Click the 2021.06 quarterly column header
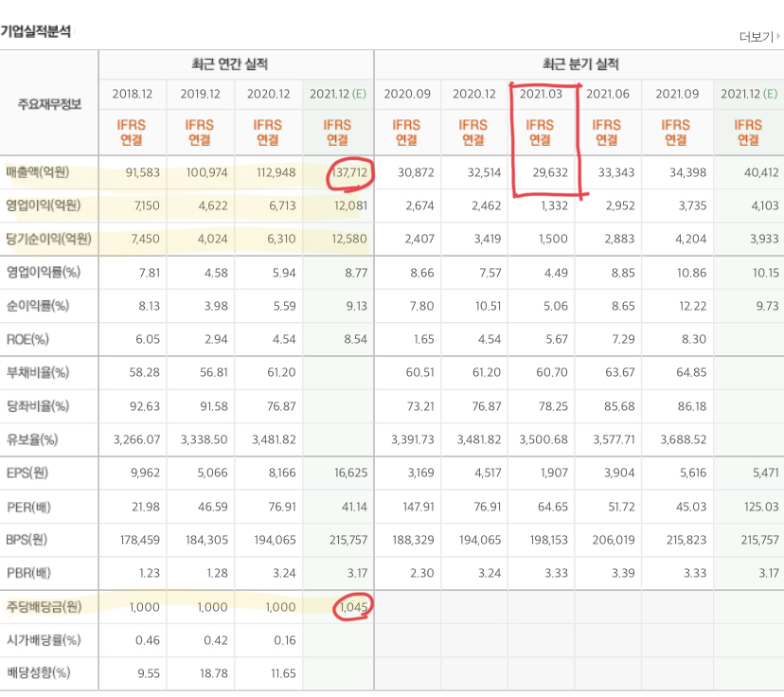 pyautogui.click(x=608, y=94)
